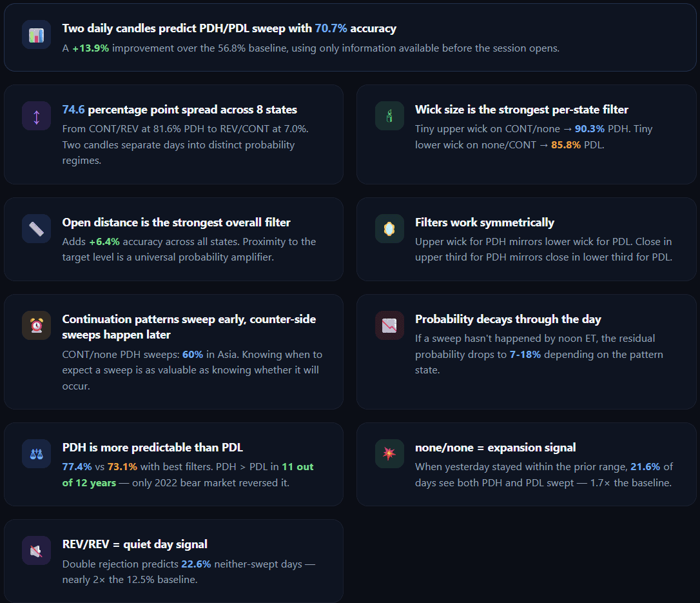Click the ruler icon beside Open distance
The height and width of the screenshot is (603, 700).
(36, 229)
